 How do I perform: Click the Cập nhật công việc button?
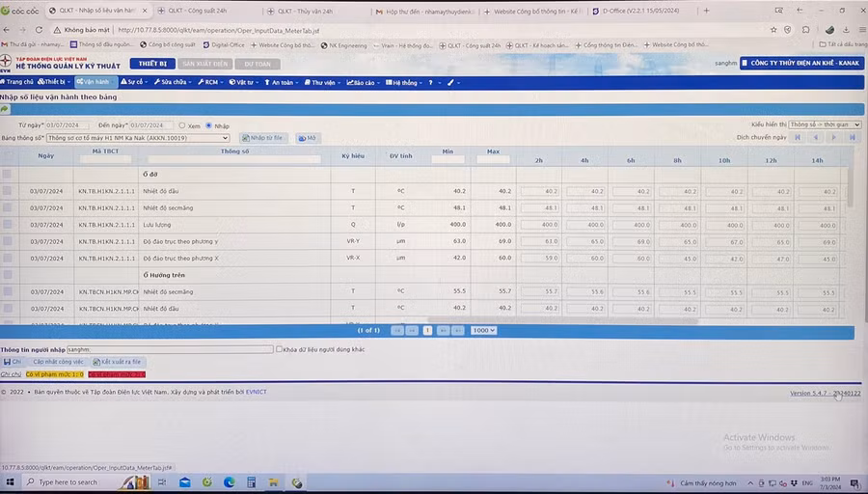pos(58,362)
